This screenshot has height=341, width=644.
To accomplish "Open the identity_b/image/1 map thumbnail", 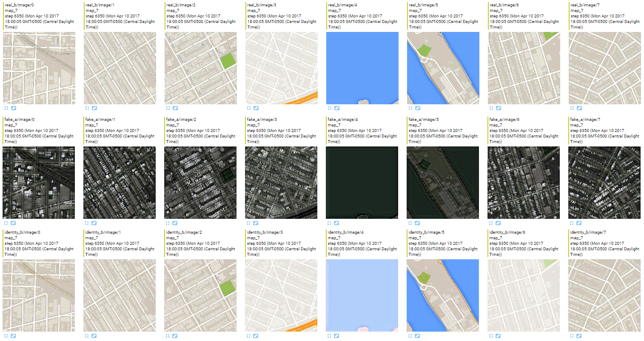I will (x=120, y=296).
